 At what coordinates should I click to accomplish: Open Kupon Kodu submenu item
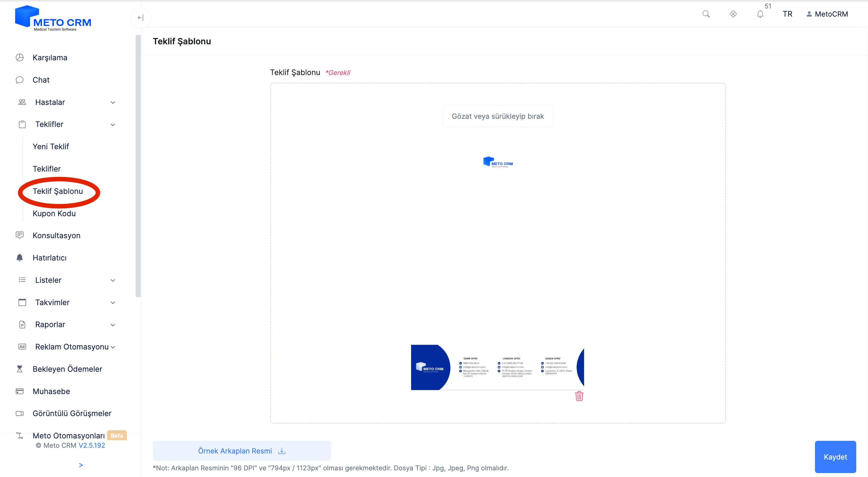click(54, 213)
